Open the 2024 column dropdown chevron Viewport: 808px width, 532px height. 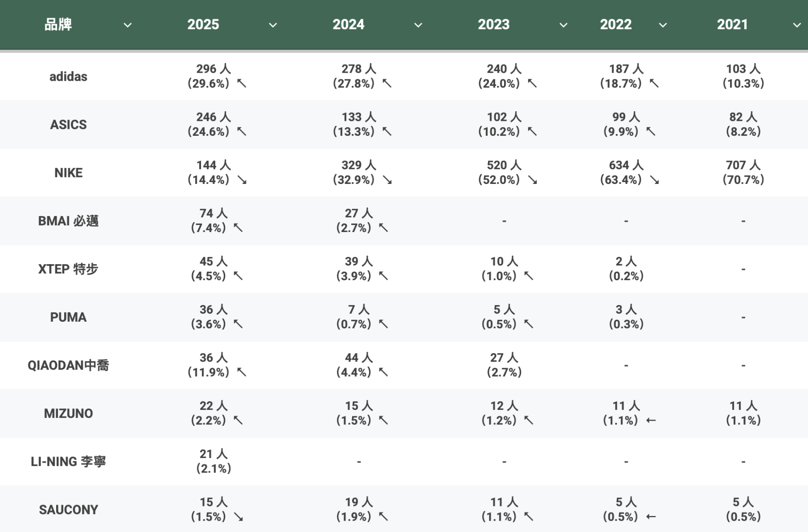[418, 25]
